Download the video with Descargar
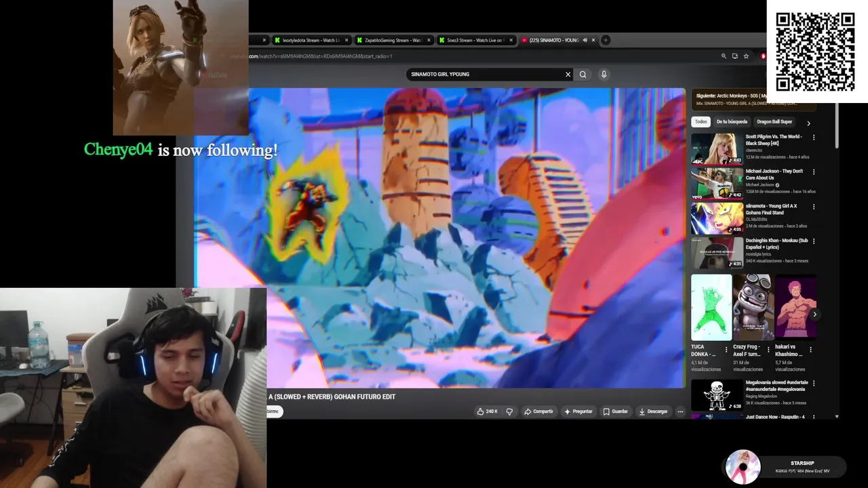Viewport: 868px width, 488px height. [654, 411]
